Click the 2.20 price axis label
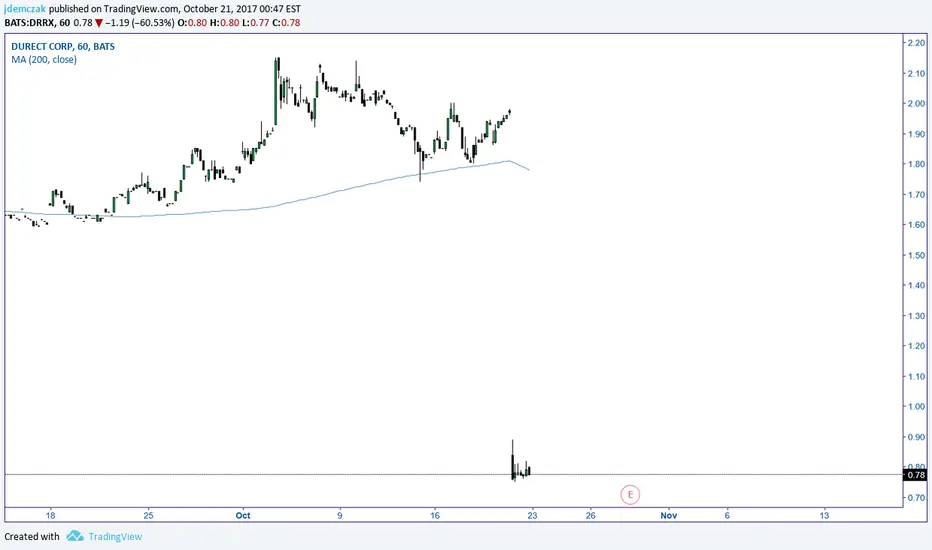The height and width of the screenshot is (550, 932). pyautogui.click(x=917, y=43)
